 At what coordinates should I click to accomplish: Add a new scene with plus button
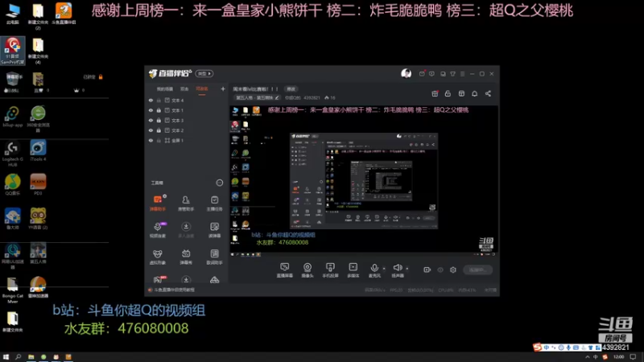click(223, 88)
